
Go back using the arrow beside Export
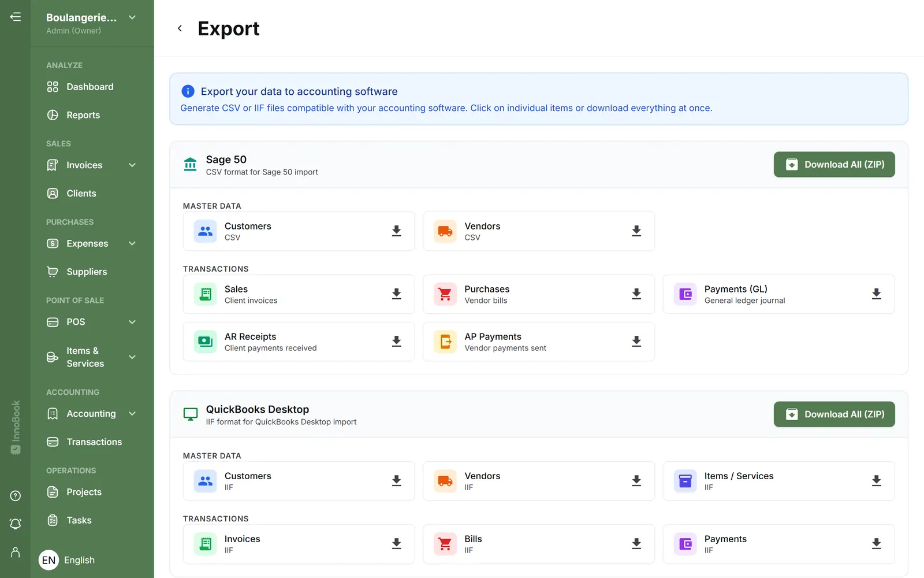pos(180,28)
